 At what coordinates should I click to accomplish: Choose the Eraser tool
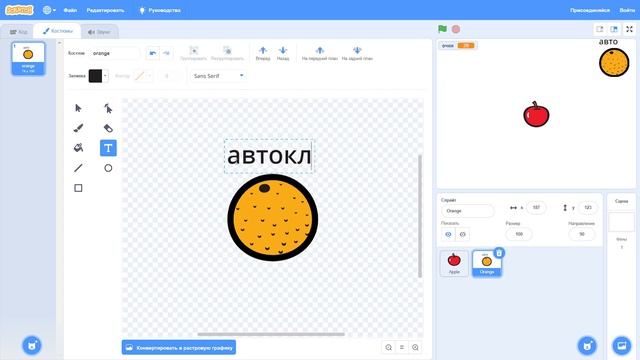click(108, 128)
